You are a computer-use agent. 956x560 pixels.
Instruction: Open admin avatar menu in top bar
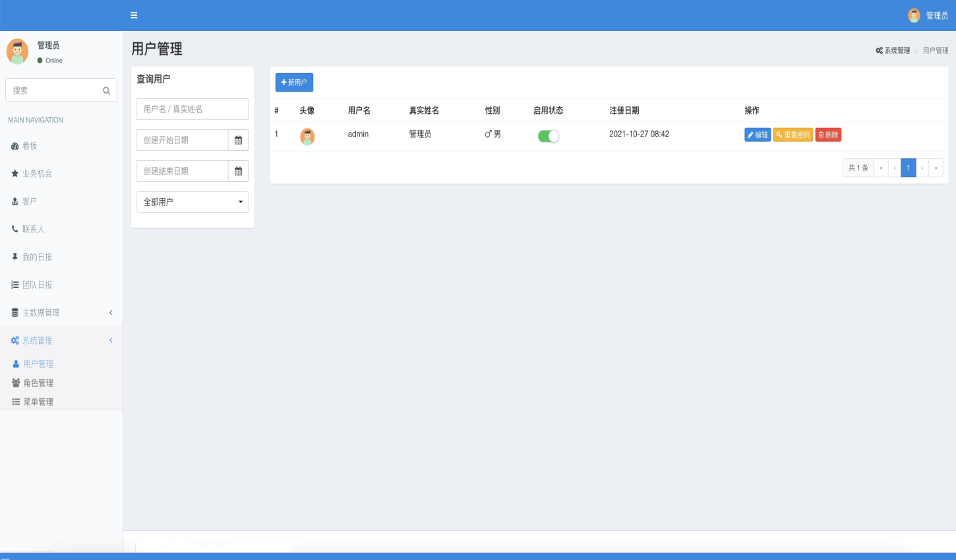pos(914,15)
